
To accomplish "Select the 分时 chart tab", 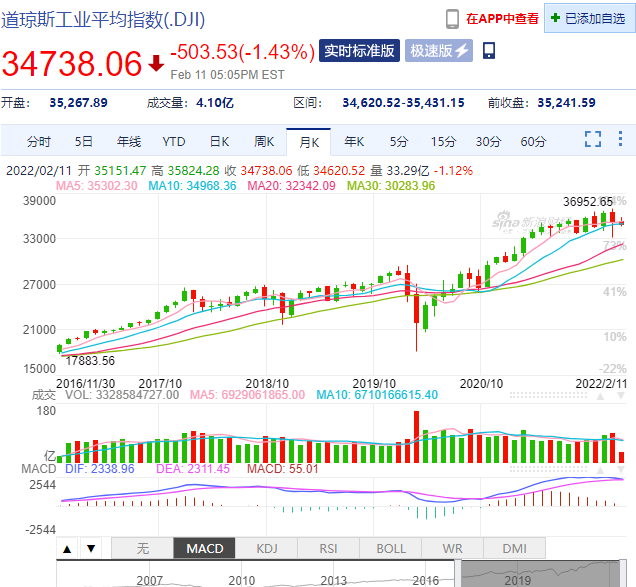I will coord(39,142).
